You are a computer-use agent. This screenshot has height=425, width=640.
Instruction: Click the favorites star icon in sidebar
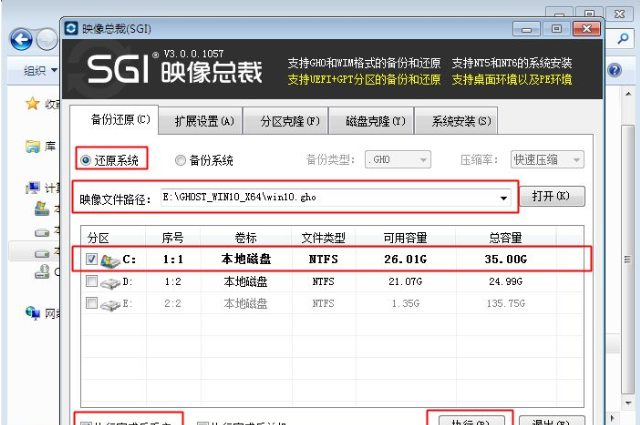click(33, 104)
